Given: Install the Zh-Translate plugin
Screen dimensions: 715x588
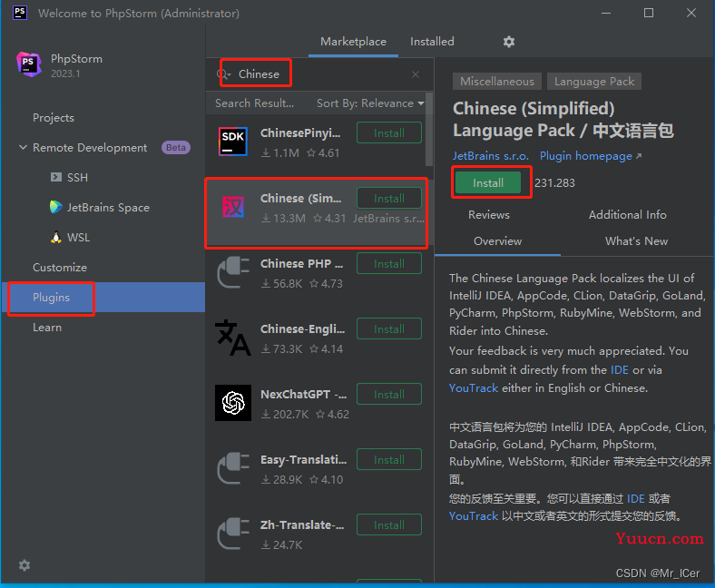Looking at the screenshot, I should 389,524.
